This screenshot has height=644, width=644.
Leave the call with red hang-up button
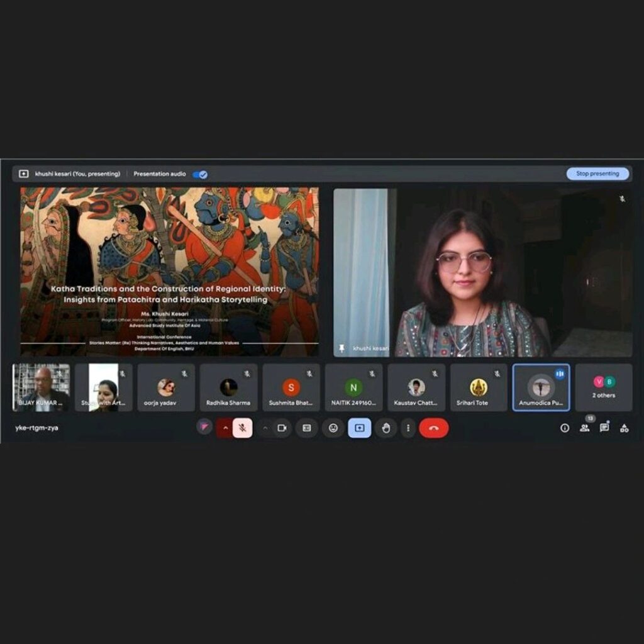click(x=433, y=428)
